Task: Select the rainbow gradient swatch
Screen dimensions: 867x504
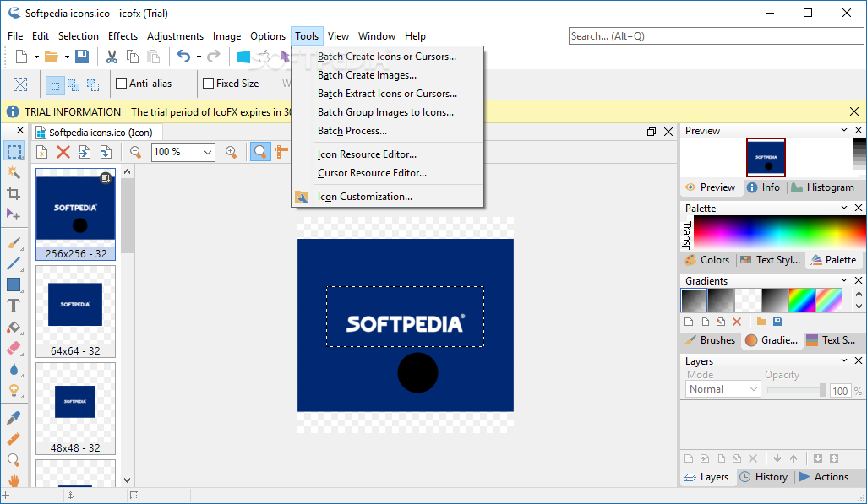Action: point(802,301)
